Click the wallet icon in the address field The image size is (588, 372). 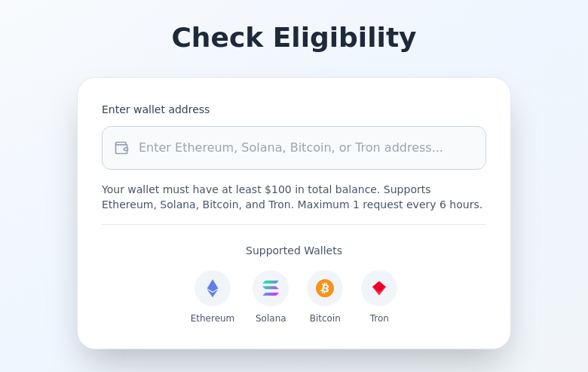click(121, 148)
